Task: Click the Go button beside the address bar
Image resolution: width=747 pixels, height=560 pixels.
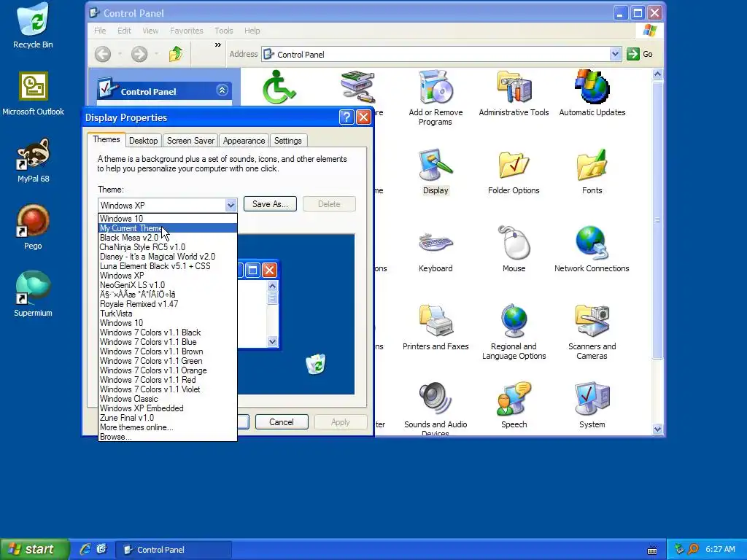Action: click(x=640, y=54)
